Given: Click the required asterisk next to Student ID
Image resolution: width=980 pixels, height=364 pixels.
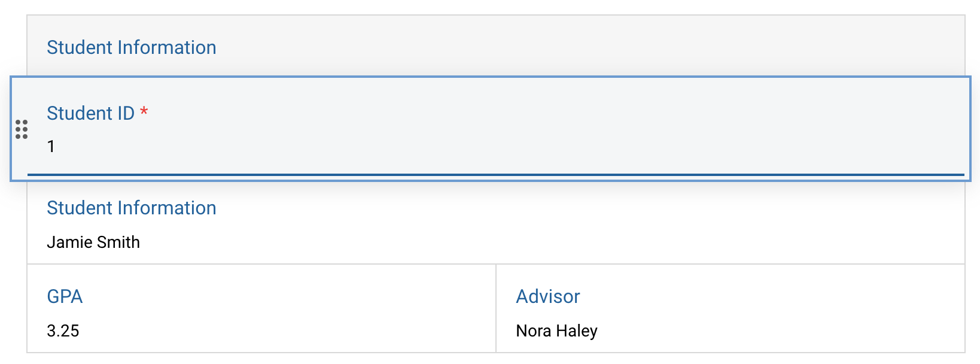Looking at the screenshot, I should pyautogui.click(x=145, y=111).
